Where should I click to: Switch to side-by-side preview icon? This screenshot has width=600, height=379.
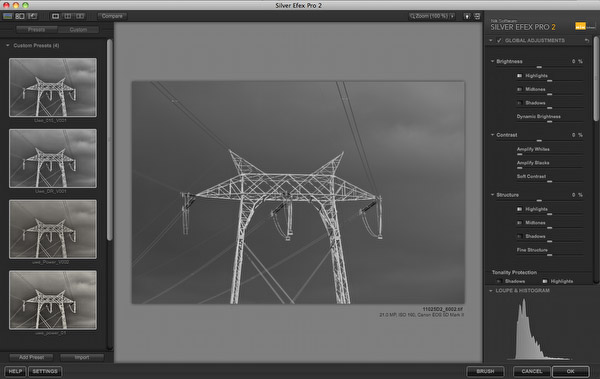pos(80,16)
